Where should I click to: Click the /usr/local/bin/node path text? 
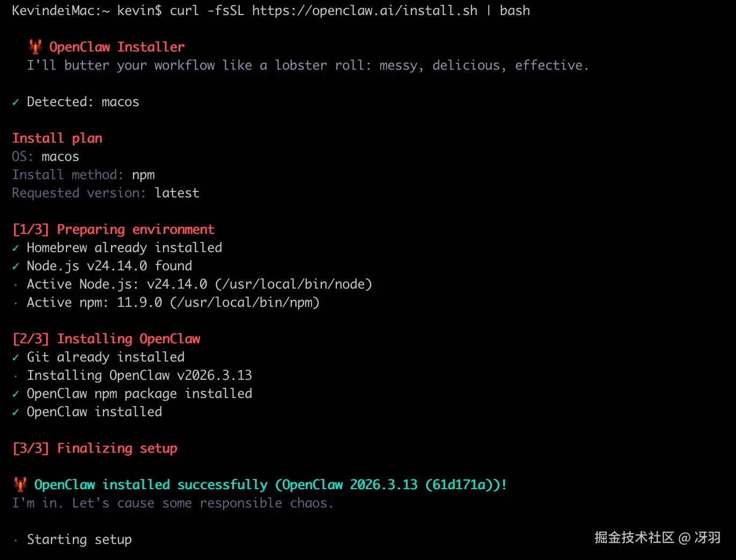tap(293, 284)
